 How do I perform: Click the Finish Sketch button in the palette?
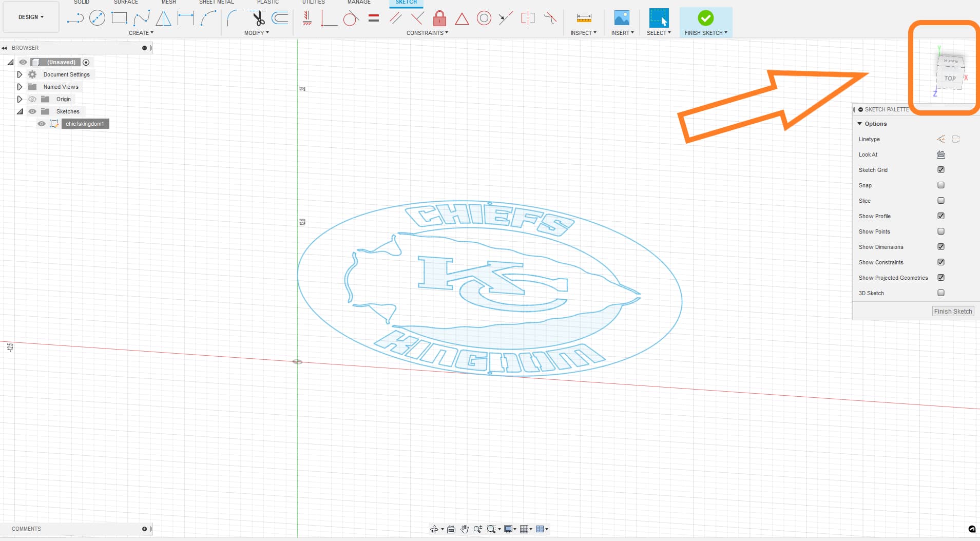pyautogui.click(x=953, y=312)
